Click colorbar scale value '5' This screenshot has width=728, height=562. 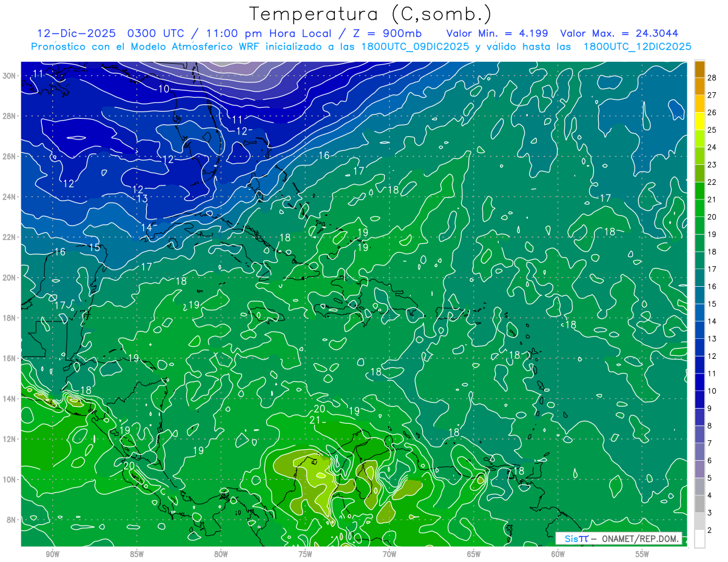pyautogui.click(x=710, y=478)
